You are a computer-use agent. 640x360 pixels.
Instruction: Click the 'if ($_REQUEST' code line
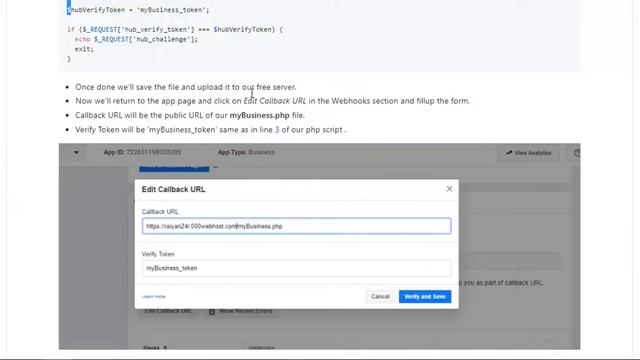(x=175, y=29)
